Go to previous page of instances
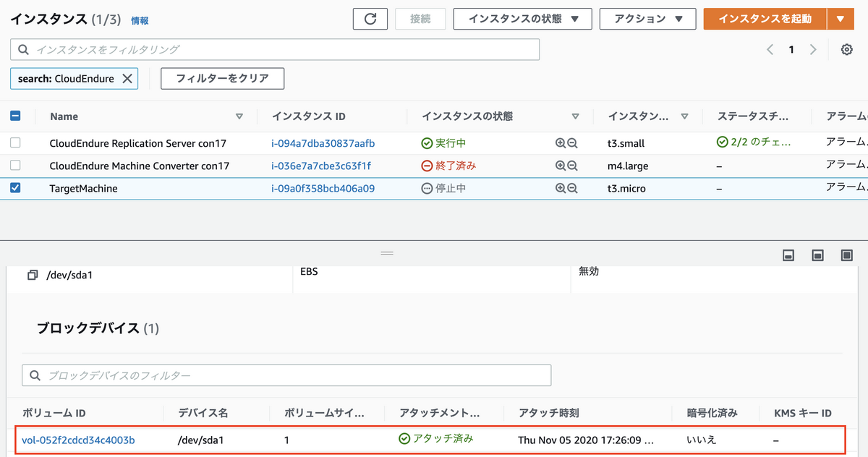The height and width of the screenshot is (457, 868). (770, 49)
